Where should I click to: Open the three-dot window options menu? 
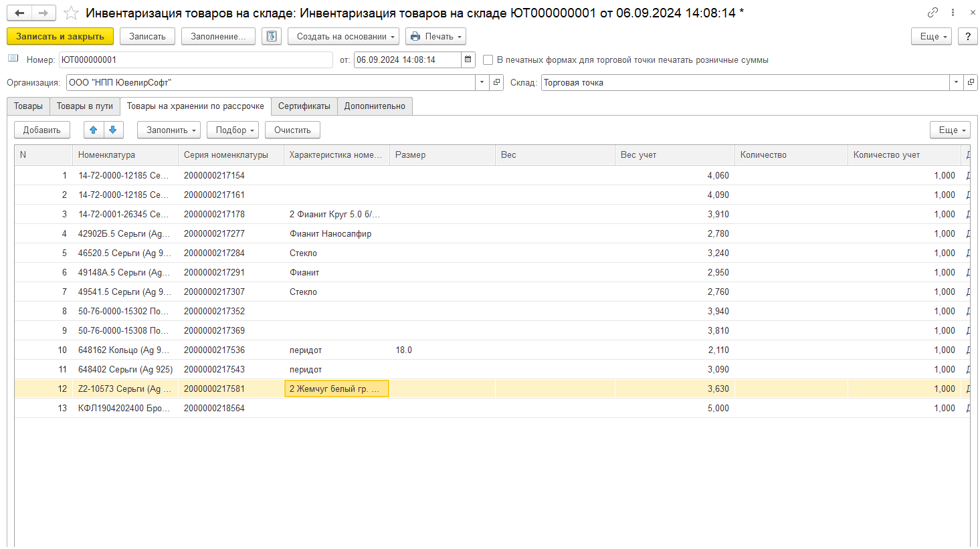953,13
